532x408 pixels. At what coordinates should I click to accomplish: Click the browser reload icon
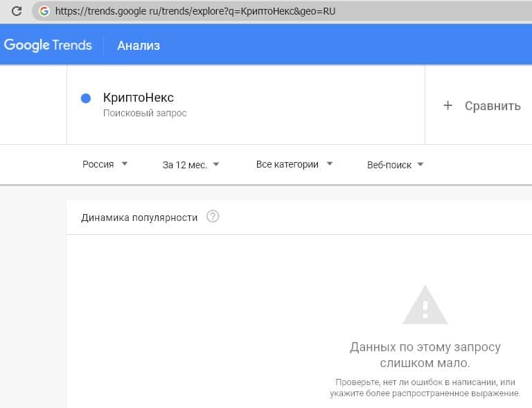(15, 11)
